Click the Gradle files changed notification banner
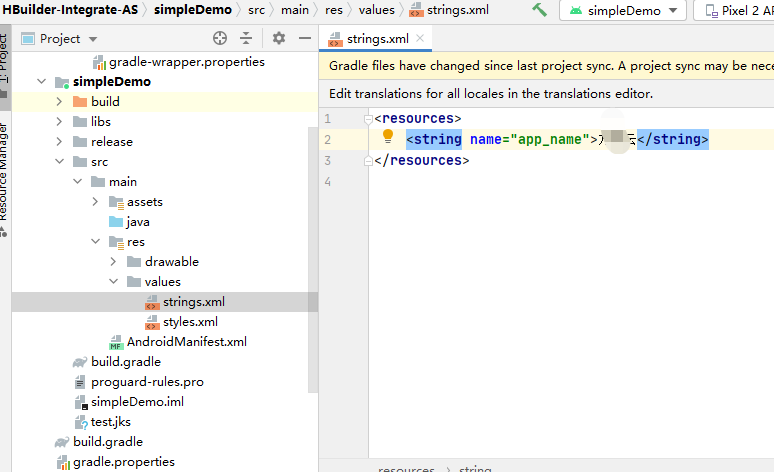774x472 pixels. tap(546, 66)
